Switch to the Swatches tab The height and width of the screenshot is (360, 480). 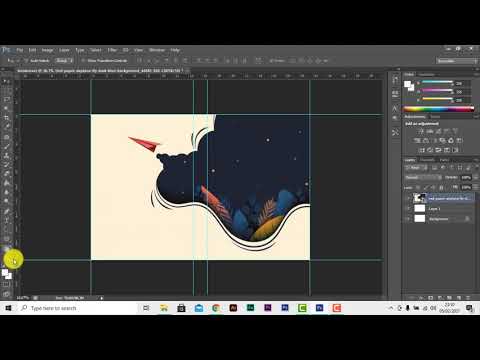pos(427,74)
